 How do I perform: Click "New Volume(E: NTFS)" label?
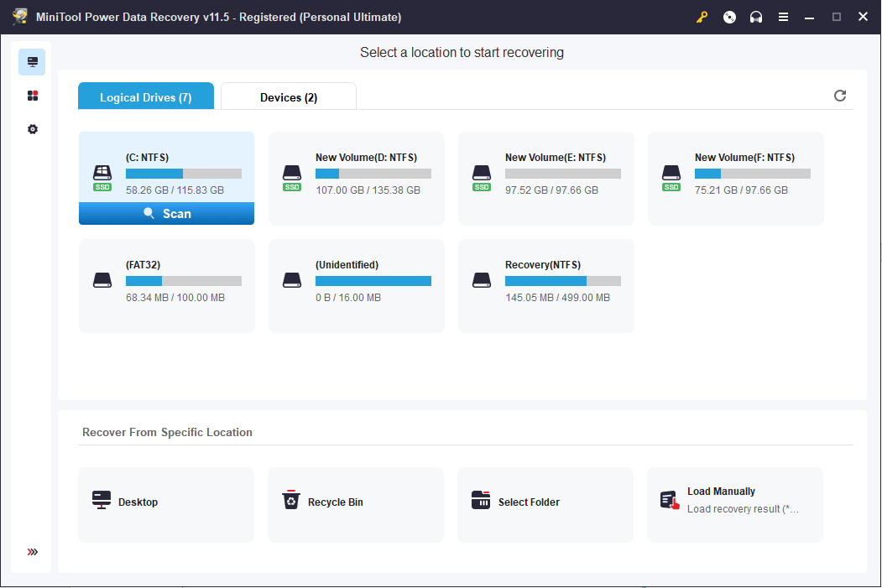[556, 158]
